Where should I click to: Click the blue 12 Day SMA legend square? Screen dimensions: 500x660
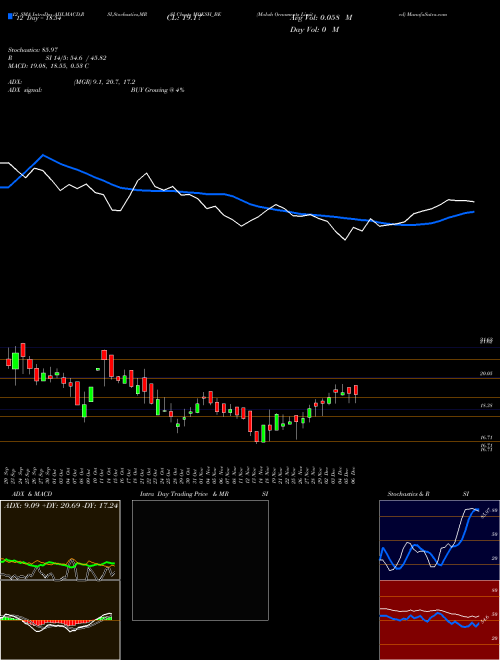pyautogui.click(x=11, y=16)
